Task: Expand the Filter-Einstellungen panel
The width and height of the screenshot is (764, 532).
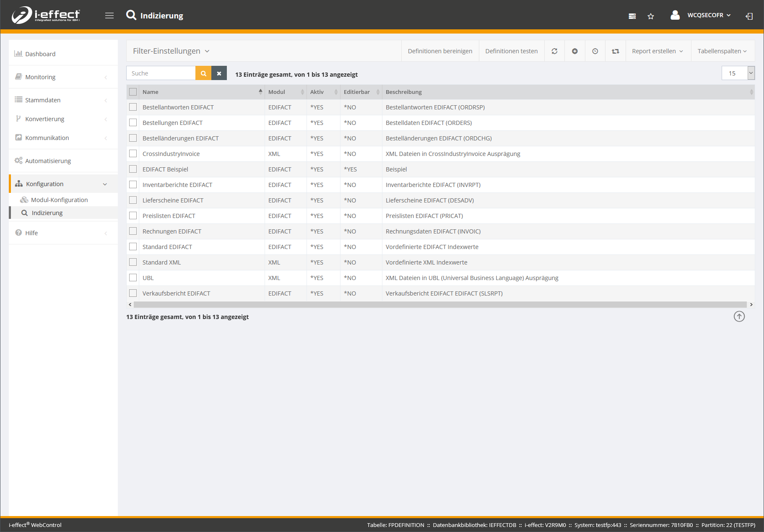Action: 171,51
